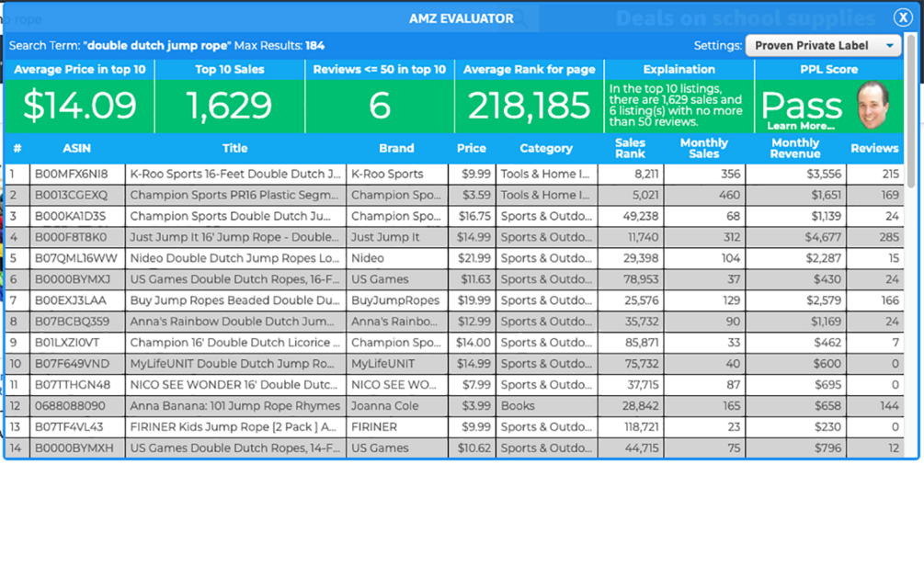Click title FIRINER Kids Jump Rope (2 Pack)
This screenshot has height=577, width=924.
[x=233, y=427]
